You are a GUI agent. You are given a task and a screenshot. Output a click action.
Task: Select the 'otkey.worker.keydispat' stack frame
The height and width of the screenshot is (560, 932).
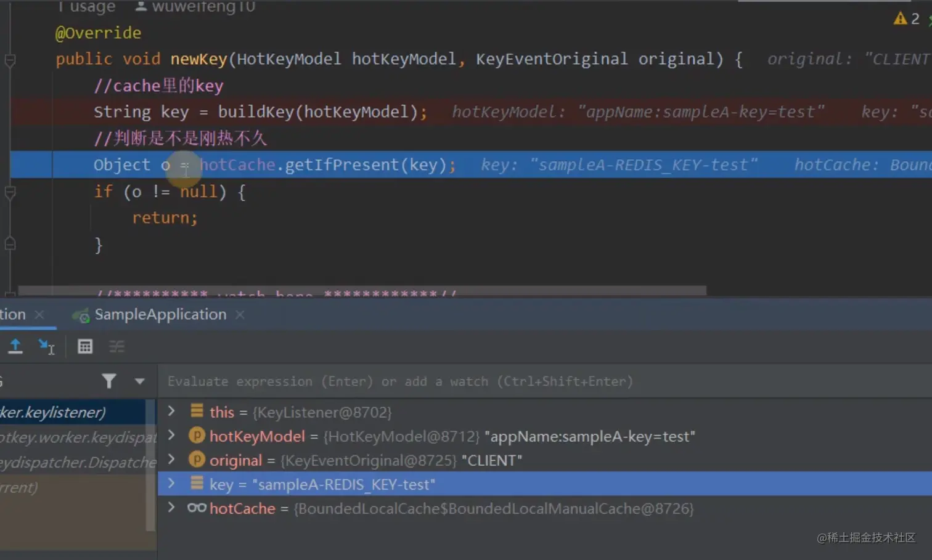[73, 437]
